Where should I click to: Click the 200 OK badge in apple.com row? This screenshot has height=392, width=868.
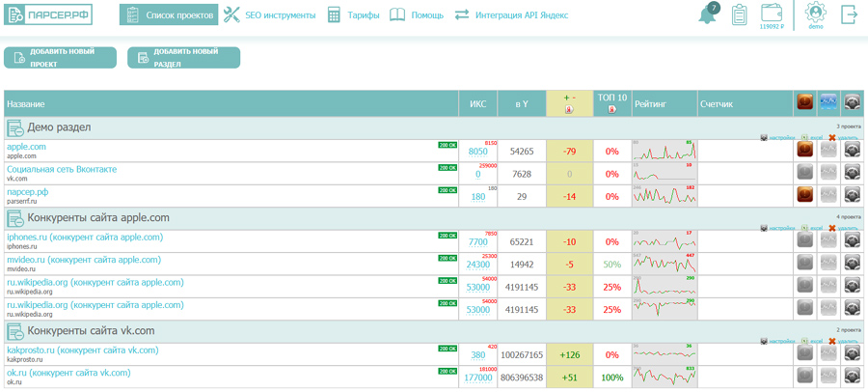click(x=448, y=145)
